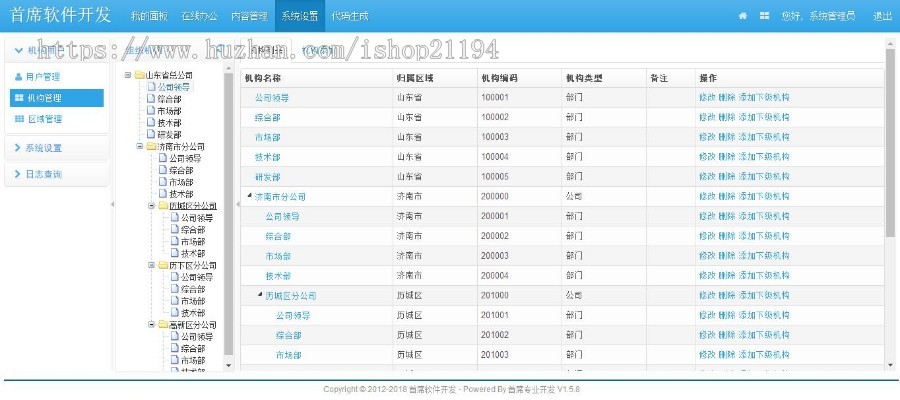Click the 首席软件开发 logo title
Screen dimensions: 900x400
coord(60,15)
